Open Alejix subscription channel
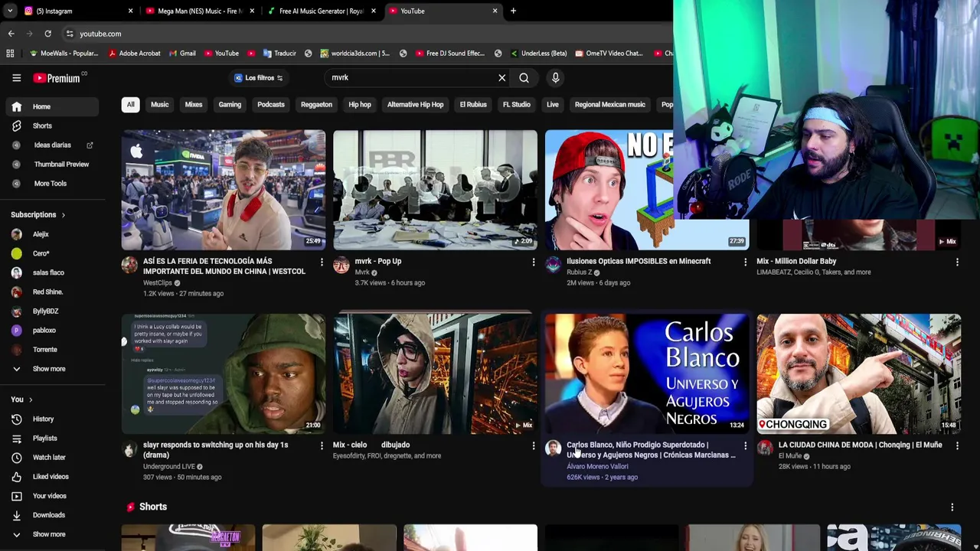The image size is (980, 551). click(52, 234)
